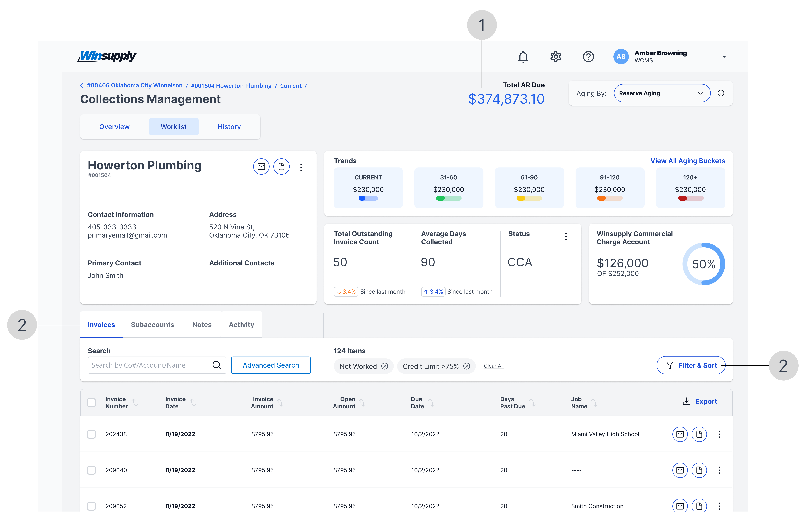Open the notifications bell
Screen dimensions: 812x524
(523, 57)
